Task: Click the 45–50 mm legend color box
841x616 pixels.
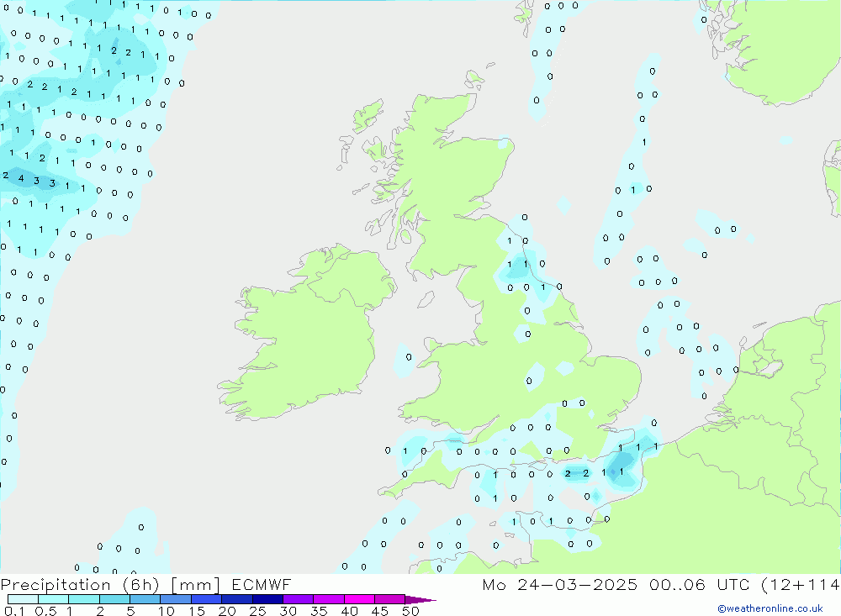Action: (390, 599)
